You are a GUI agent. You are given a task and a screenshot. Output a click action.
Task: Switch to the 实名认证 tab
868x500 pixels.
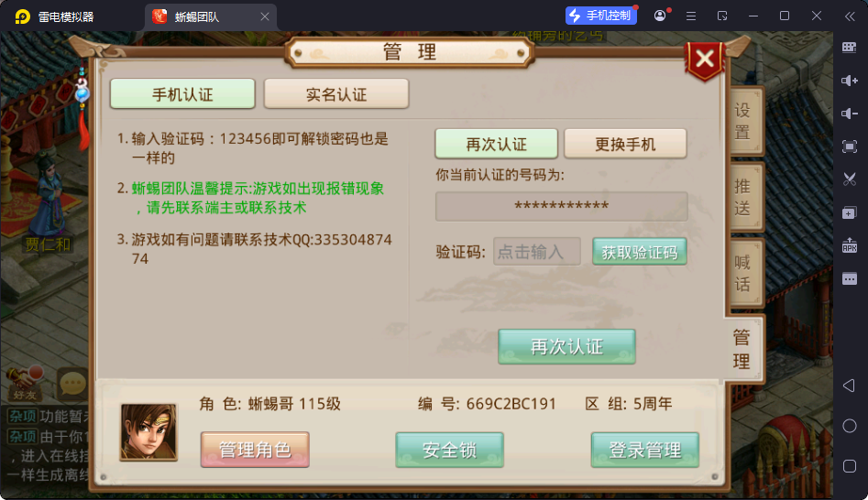336,94
